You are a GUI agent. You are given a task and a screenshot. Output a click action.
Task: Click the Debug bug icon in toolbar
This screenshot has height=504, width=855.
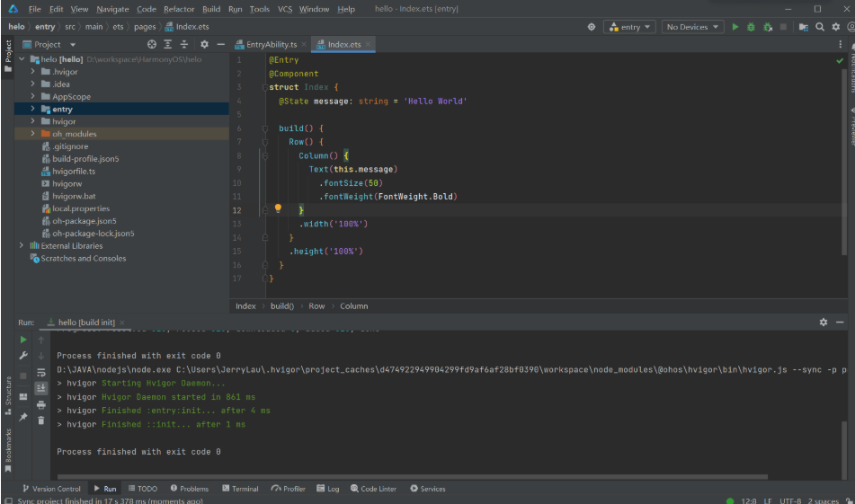pos(751,27)
